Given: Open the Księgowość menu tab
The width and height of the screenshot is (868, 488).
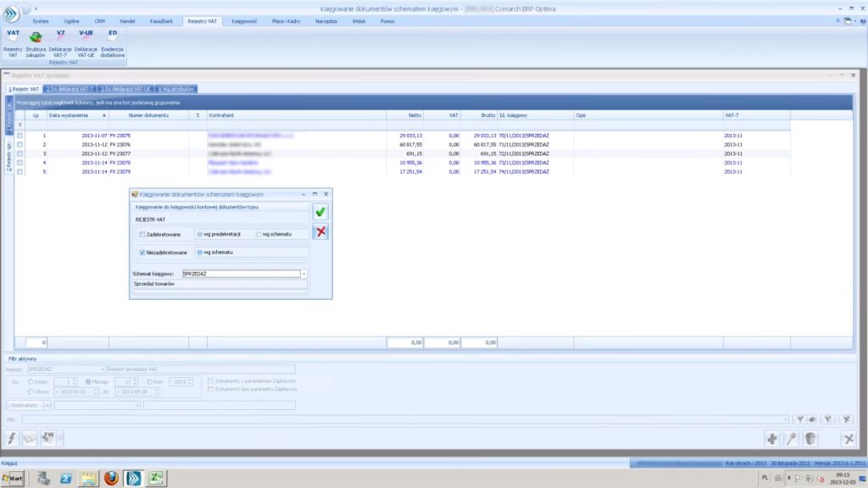Looking at the screenshot, I should [x=245, y=19].
